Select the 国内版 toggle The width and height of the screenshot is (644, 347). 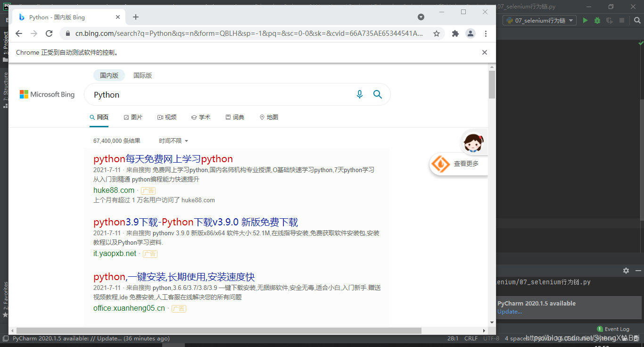(x=109, y=75)
